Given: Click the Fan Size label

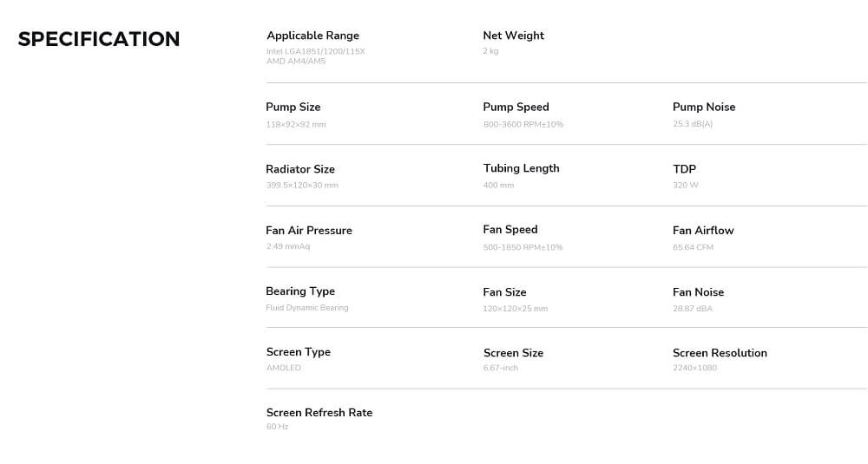Looking at the screenshot, I should (504, 292).
